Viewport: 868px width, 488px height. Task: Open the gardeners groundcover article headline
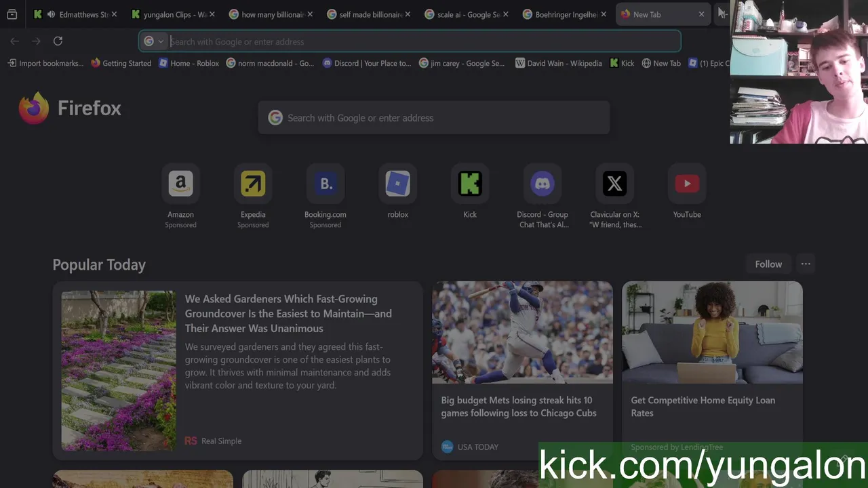pyautogui.click(x=289, y=314)
